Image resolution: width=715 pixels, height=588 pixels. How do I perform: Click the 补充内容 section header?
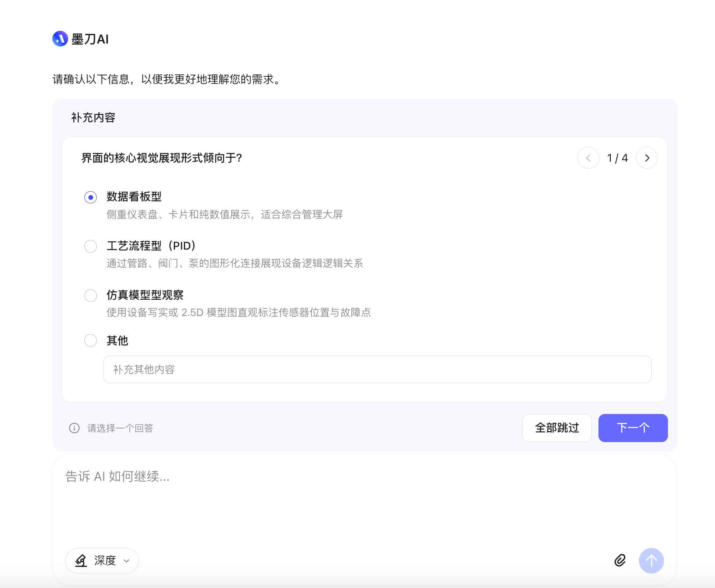(x=92, y=117)
